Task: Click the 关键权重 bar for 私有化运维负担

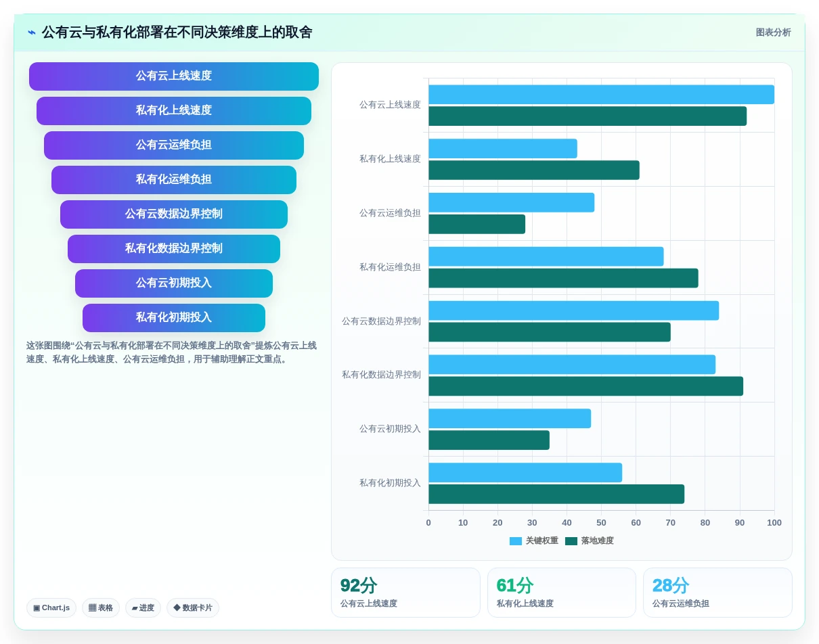Action: [546, 256]
